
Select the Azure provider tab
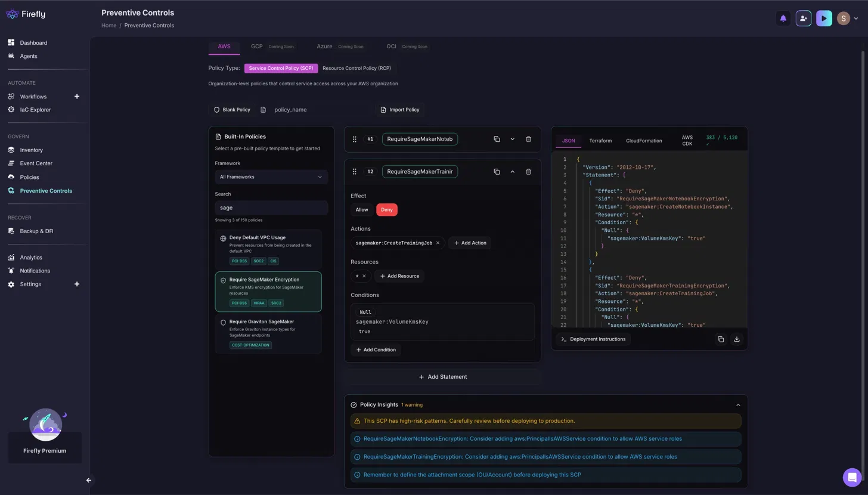(x=324, y=47)
